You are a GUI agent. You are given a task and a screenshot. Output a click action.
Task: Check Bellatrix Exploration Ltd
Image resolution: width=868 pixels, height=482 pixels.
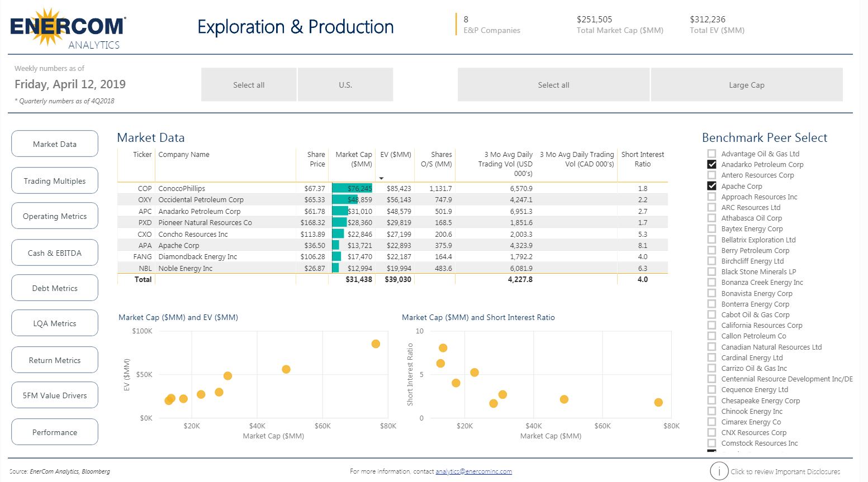click(x=712, y=240)
